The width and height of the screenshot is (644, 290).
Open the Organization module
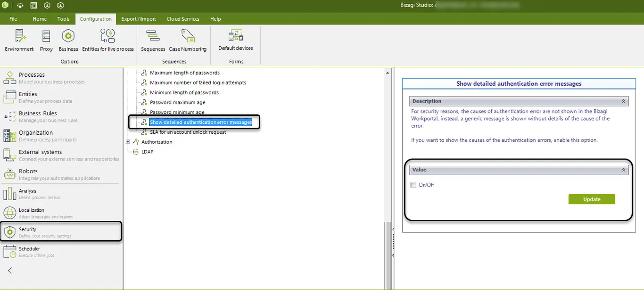[x=61, y=136]
